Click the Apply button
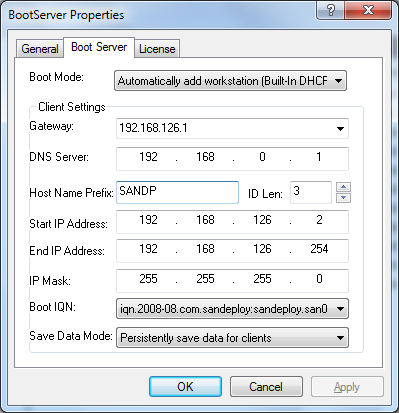This screenshot has width=399, height=413. coord(347,387)
